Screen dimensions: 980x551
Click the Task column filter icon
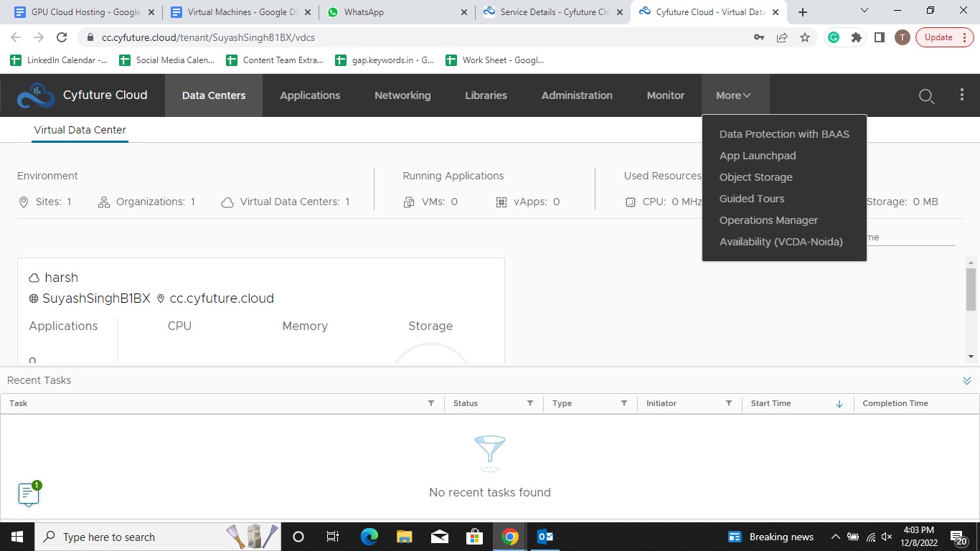tap(431, 403)
